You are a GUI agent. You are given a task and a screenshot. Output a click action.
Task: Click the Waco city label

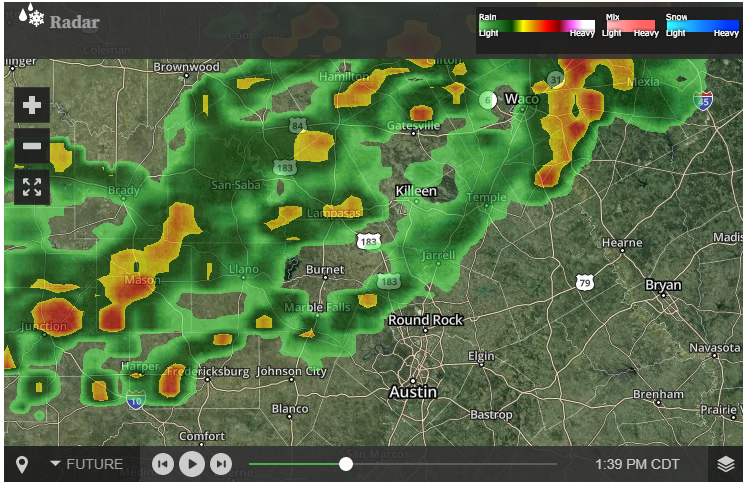click(x=521, y=99)
